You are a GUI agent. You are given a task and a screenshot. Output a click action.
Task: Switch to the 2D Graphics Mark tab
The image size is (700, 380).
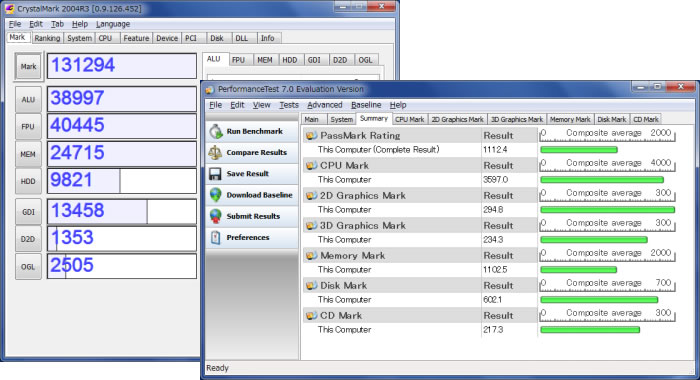(458, 120)
